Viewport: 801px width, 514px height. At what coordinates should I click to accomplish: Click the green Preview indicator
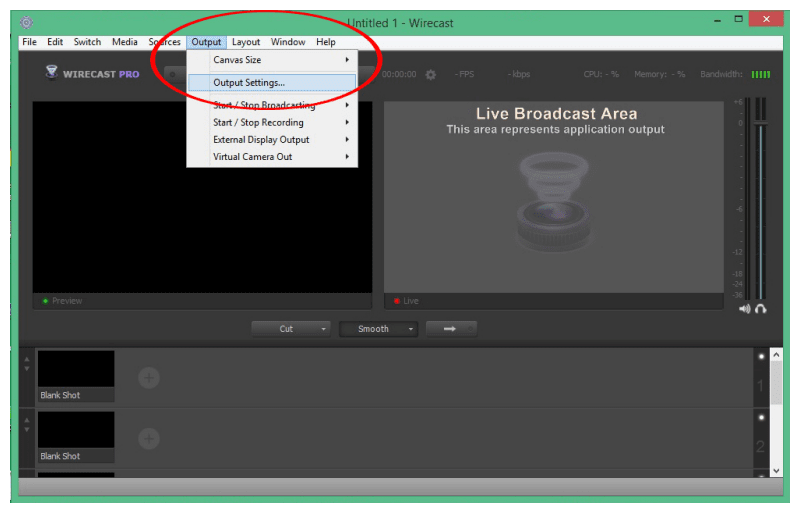(x=45, y=301)
